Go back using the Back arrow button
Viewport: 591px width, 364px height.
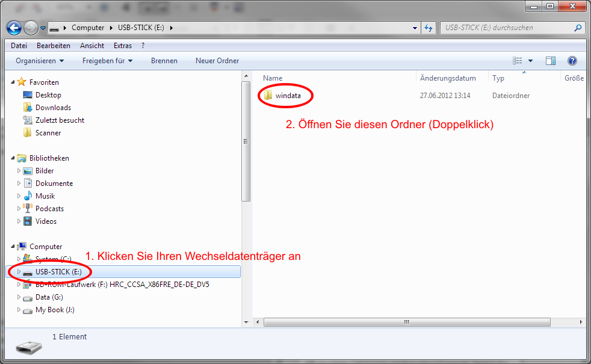pos(14,28)
